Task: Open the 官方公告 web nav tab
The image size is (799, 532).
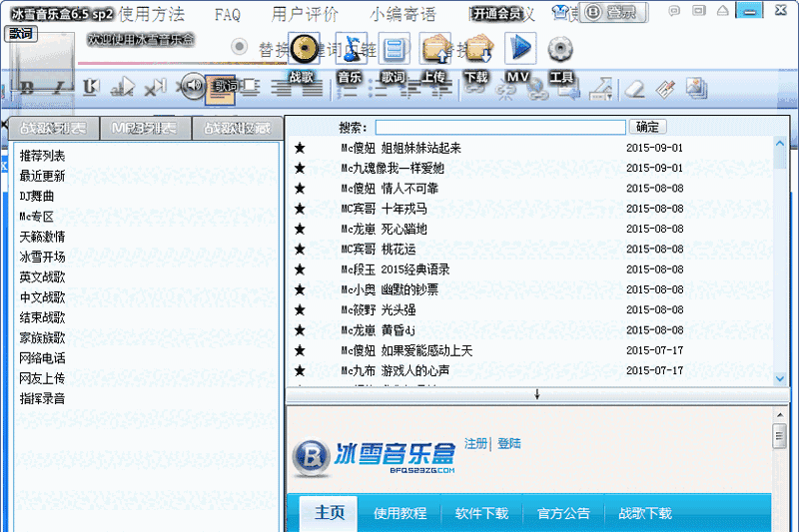Action: tap(563, 513)
